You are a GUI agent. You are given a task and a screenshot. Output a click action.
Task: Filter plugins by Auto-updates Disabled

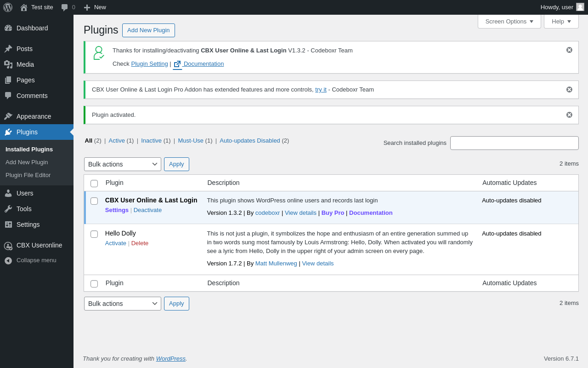250,141
